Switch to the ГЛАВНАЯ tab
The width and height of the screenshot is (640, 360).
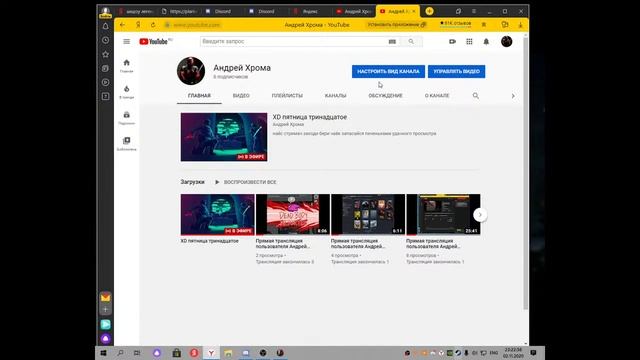(199, 96)
